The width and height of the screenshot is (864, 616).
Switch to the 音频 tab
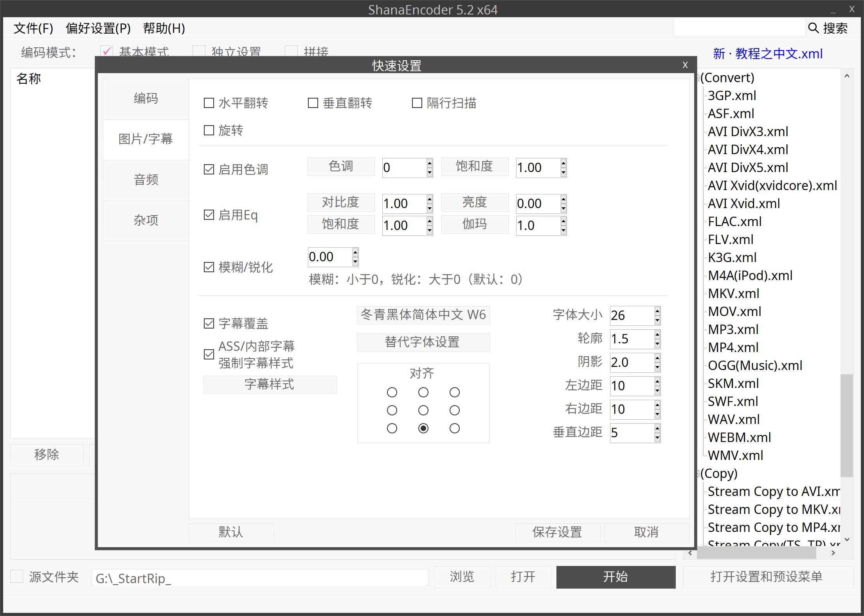pos(146,180)
